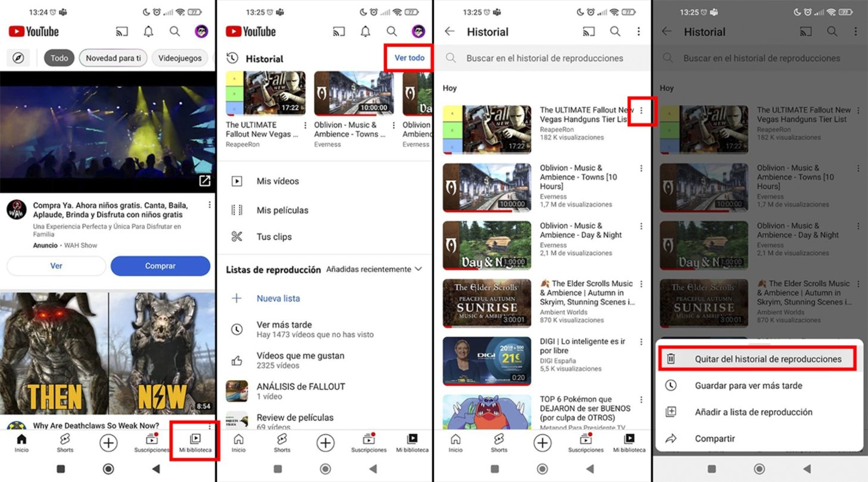This screenshot has width=868, height=482.
Task: Tap Ver todo next to Historial
Action: pos(410,58)
